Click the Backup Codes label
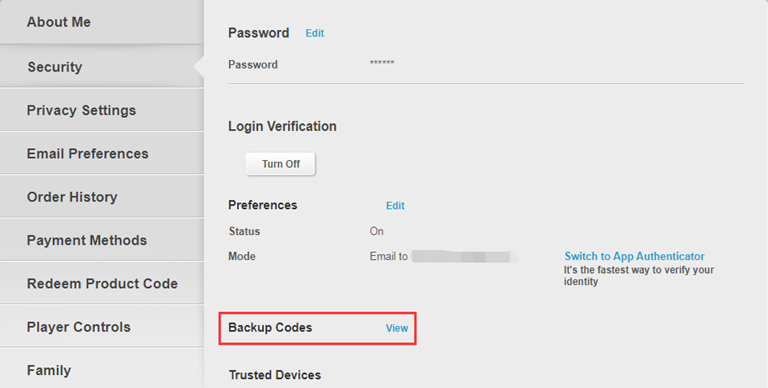The width and height of the screenshot is (768, 388). pyautogui.click(x=270, y=328)
